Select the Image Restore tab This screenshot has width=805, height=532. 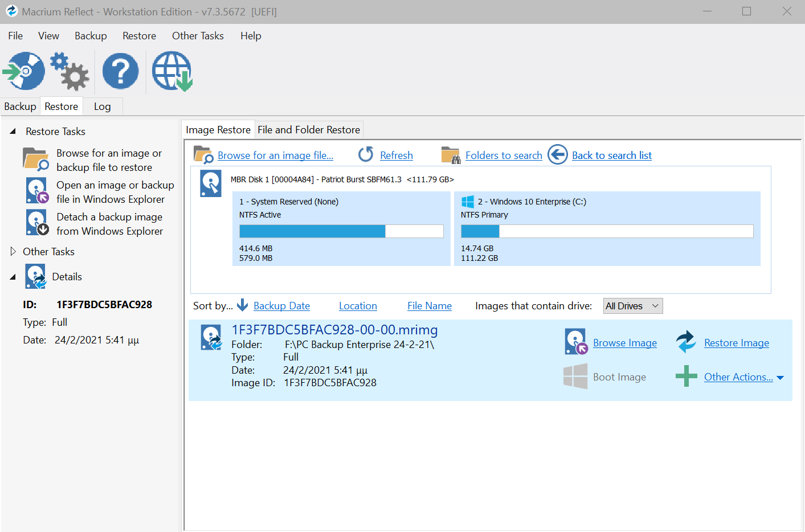[x=218, y=130]
